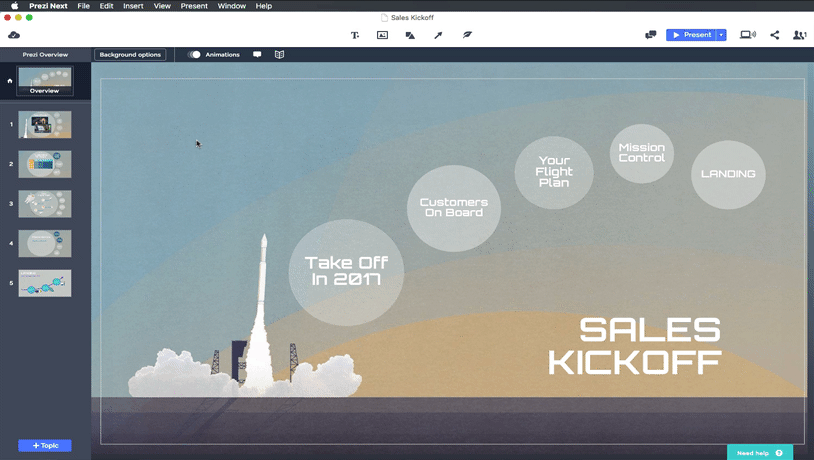Select the Arrow line tool
This screenshot has width=814, height=460.
(x=438, y=35)
